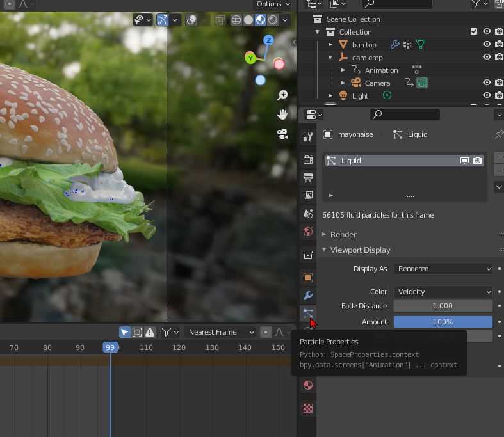Toggle Liquid particle system render visibility
Viewport: 504px width, 437px height.
coord(477,161)
